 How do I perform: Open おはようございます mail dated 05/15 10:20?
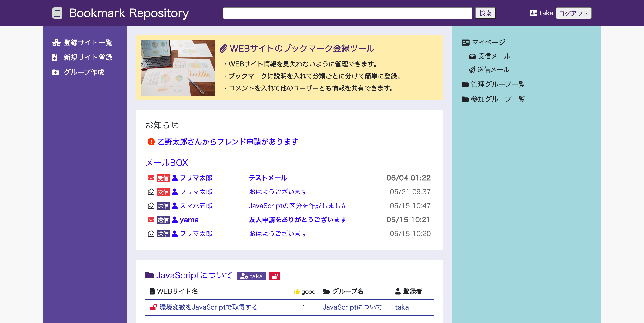(278, 234)
